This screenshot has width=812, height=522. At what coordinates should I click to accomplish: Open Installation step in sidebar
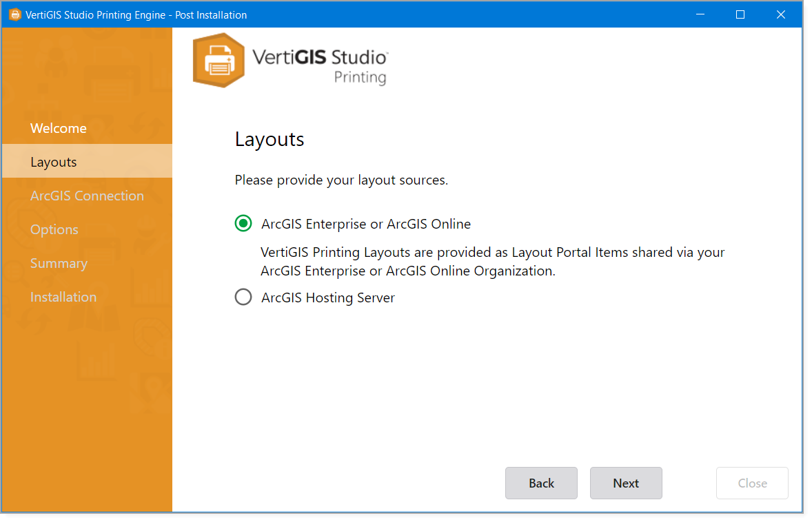click(63, 297)
